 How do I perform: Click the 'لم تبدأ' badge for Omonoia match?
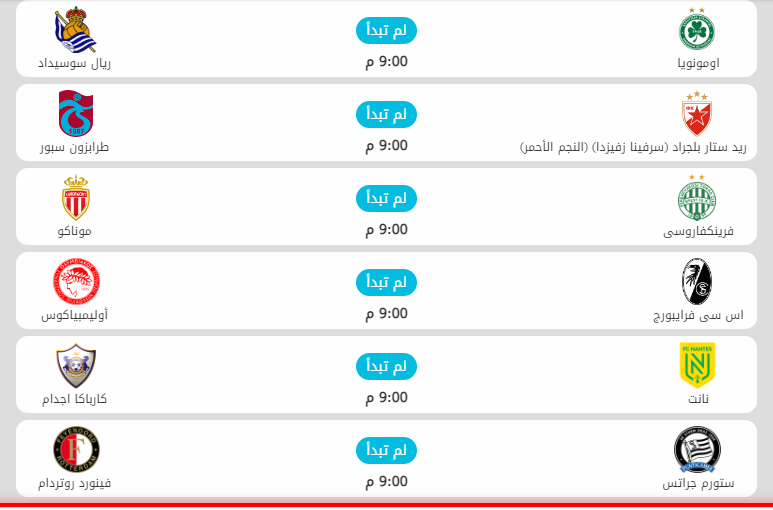coord(386,32)
